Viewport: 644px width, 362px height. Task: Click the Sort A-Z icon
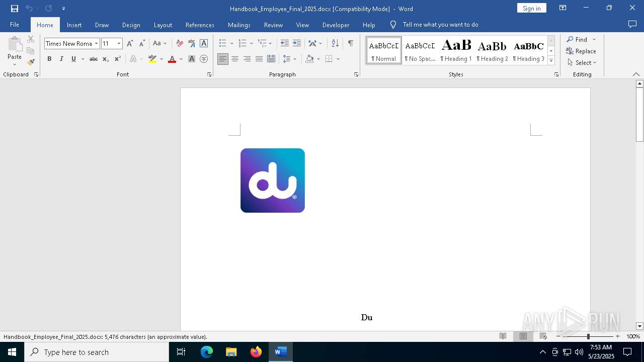pos(335,43)
